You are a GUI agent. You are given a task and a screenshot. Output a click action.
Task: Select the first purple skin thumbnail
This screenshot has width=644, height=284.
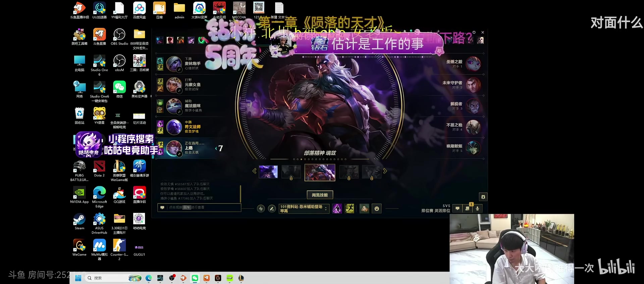point(268,172)
